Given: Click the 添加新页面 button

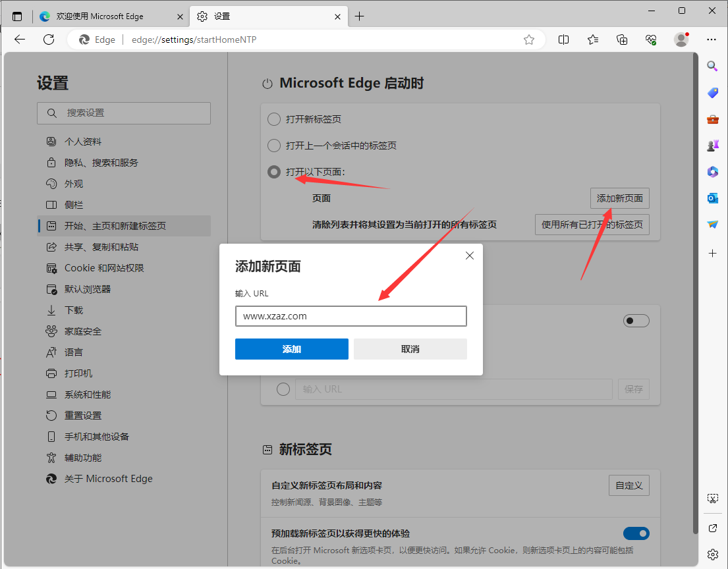Looking at the screenshot, I should (x=620, y=198).
